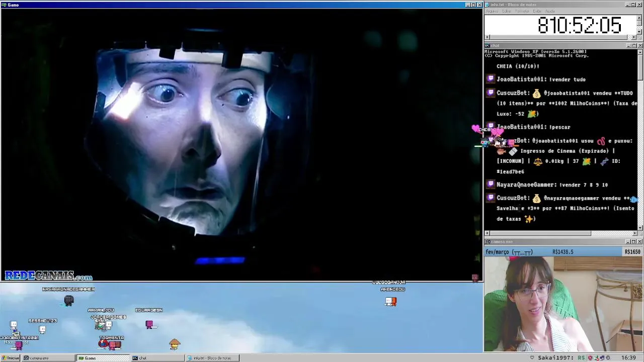Click the scale emoji before 0.01kg
Viewport: 644px width, 362px height.
pyautogui.click(x=538, y=161)
